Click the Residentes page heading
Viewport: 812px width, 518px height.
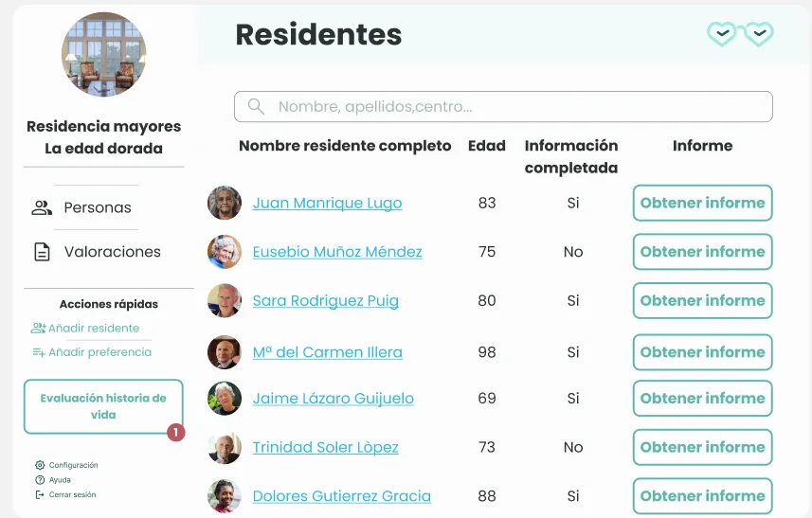[319, 35]
